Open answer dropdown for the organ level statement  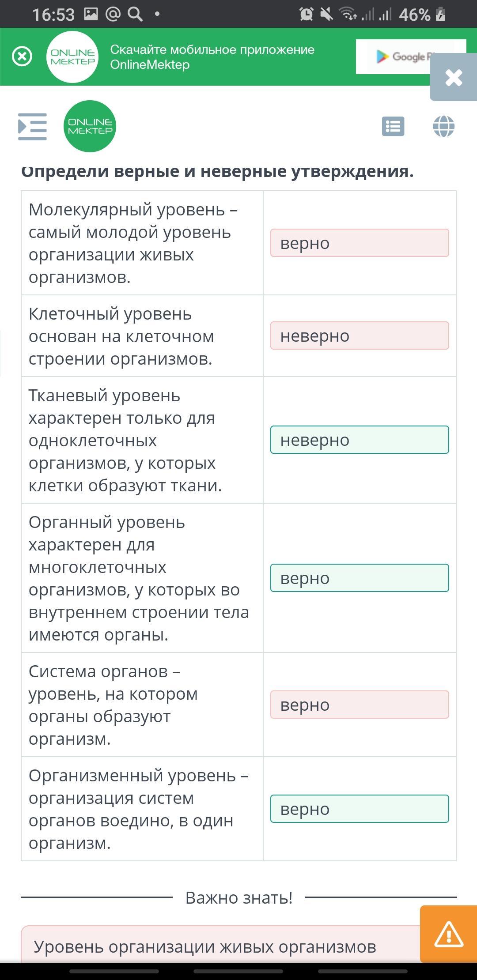[x=360, y=578]
